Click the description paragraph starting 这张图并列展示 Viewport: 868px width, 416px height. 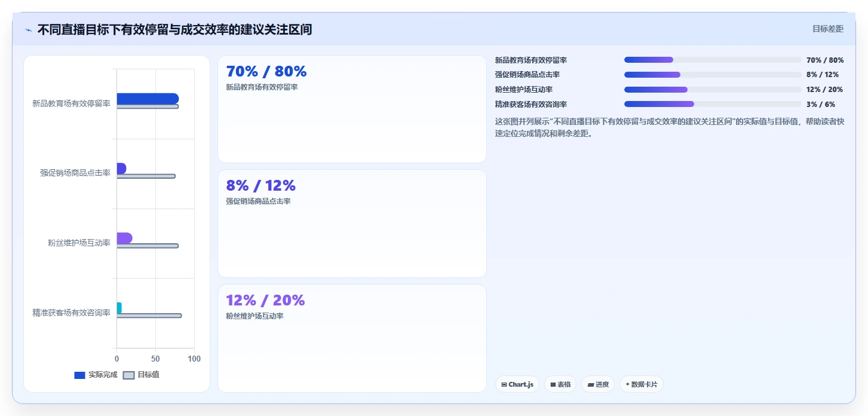(670, 127)
